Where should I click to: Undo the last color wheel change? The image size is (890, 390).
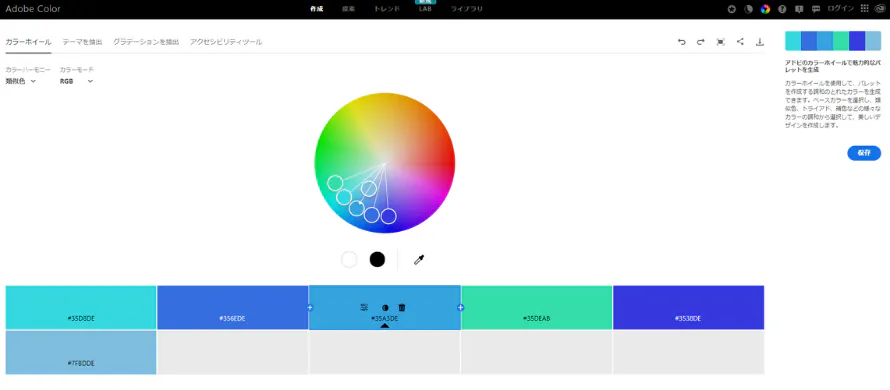[682, 42]
